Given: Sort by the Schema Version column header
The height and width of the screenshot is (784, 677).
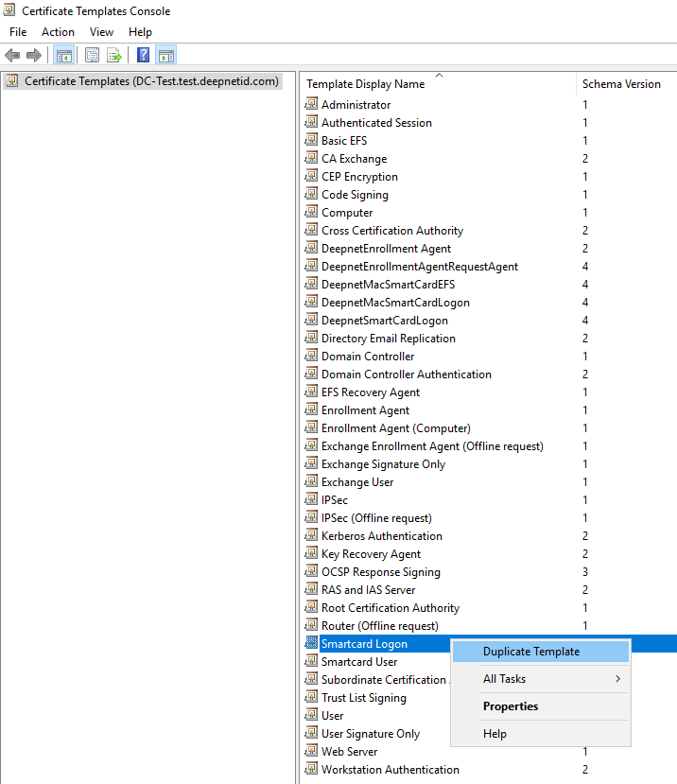Looking at the screenshot, I should [x=621, y=84].
